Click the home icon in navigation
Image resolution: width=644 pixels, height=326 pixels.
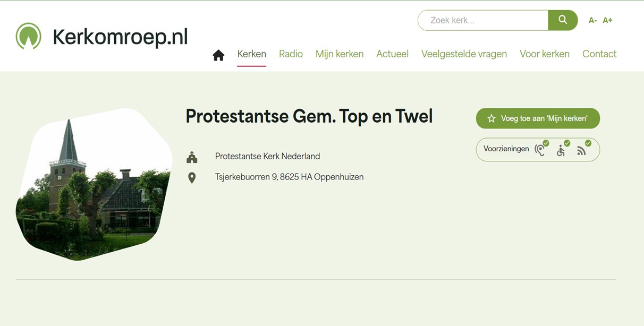point(218,55)
